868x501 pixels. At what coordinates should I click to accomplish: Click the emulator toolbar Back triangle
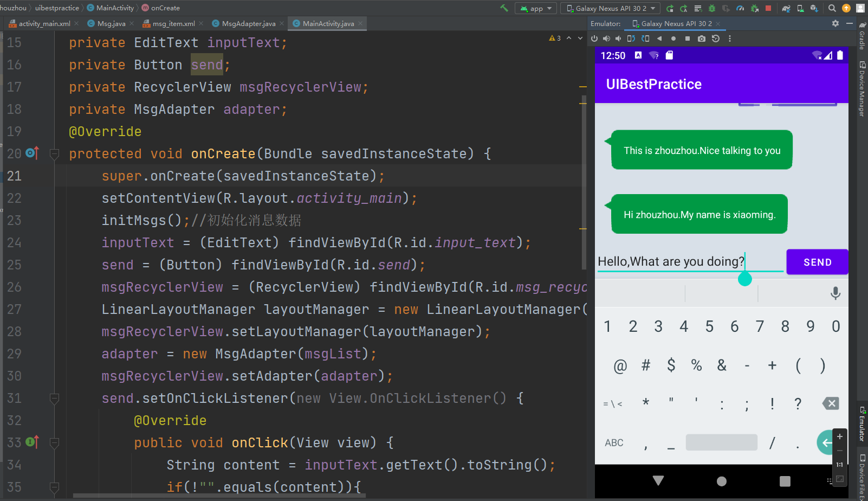coord(659,38)
